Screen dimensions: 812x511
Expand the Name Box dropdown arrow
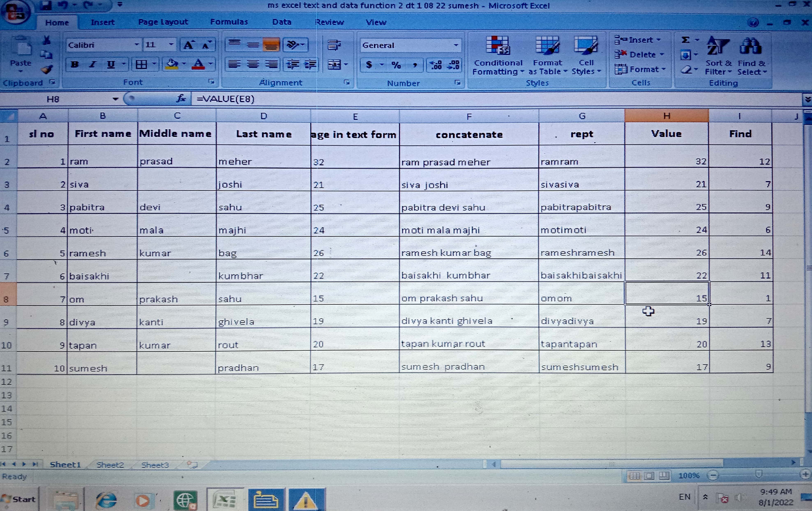click(115, 99)
